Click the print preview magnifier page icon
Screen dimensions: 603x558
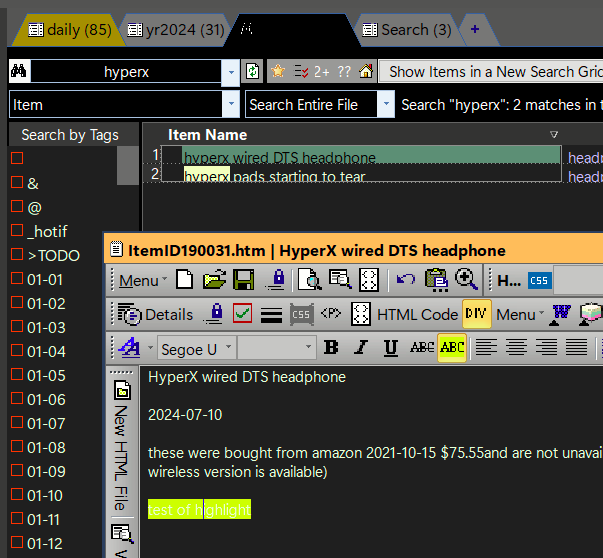click(x=310, y=280)
